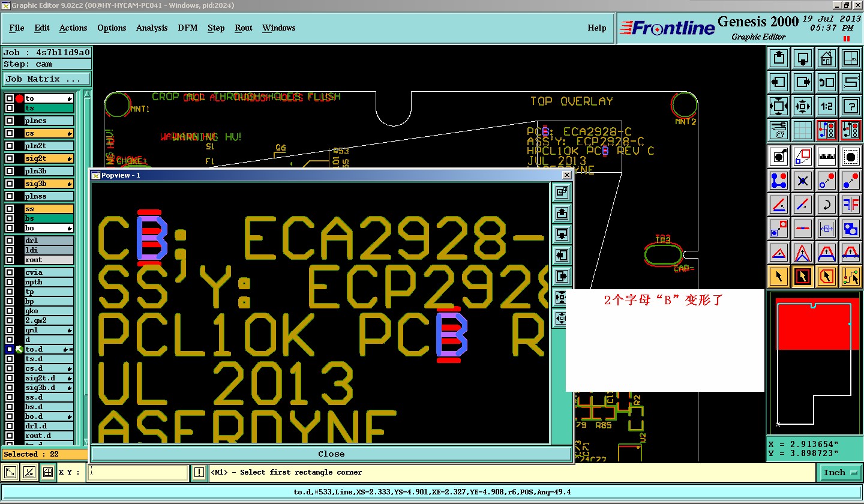The image size is (864, 504).
Task: Click the red active-layer dot beside layer to
Action: coord(19,98)
